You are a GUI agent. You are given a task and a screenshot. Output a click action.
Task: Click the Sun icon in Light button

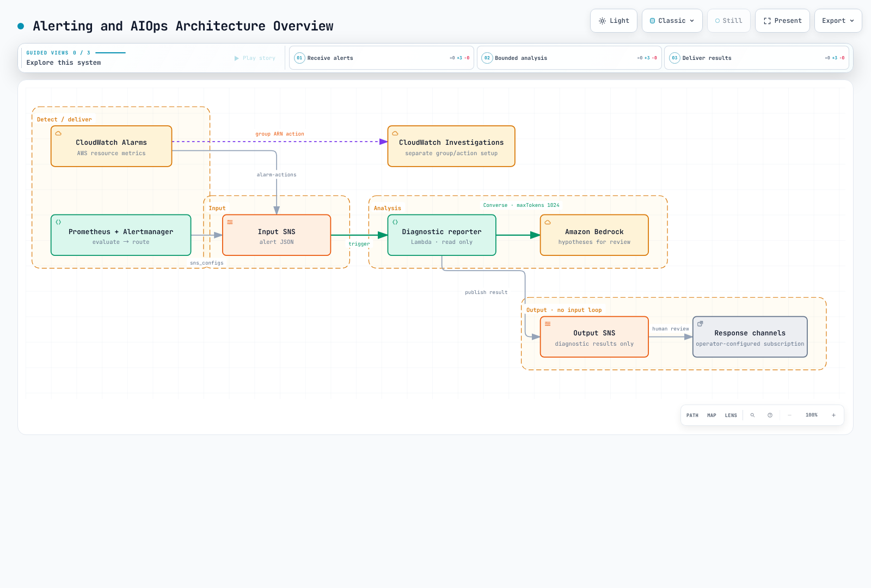pyautogui.click(x=602, y=21)
